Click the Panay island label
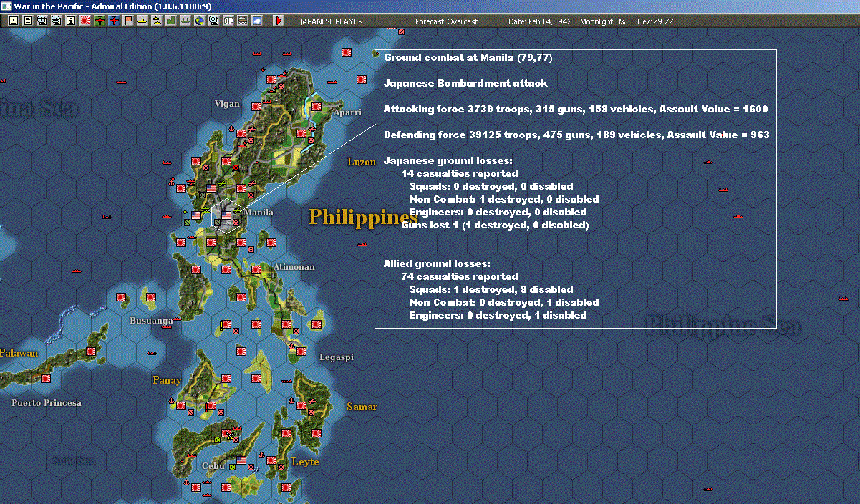This screenshot has height=504, width=860. [x=167, y=379]
